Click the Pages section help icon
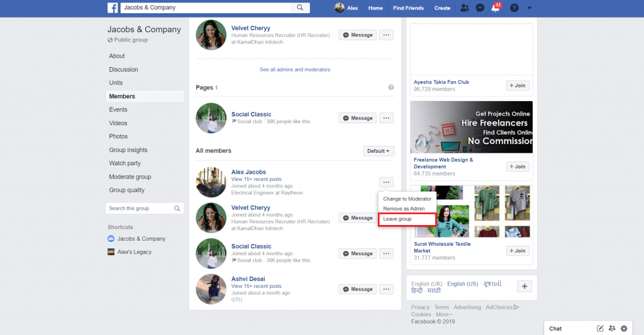Image resolution: width=644 pixels, height=335 pixels. click(x=391, y=87)
